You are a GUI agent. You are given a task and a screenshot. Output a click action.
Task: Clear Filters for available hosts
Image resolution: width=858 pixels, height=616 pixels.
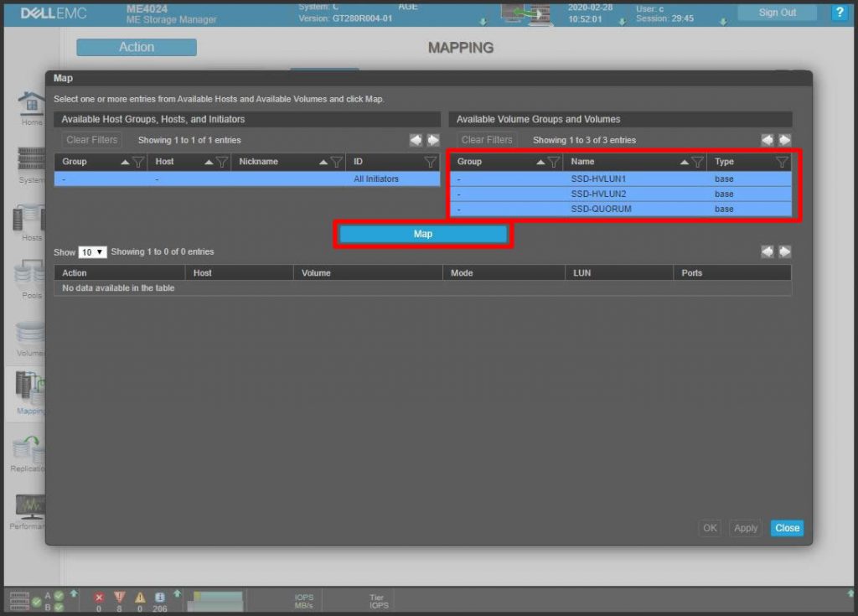(x=91, y=140)
